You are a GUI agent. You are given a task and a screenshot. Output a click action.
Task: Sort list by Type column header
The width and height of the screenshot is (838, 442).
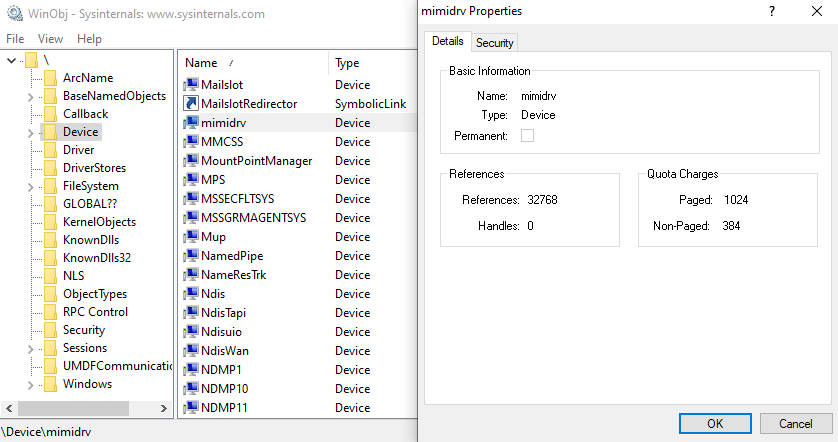(x=373, y=63)
